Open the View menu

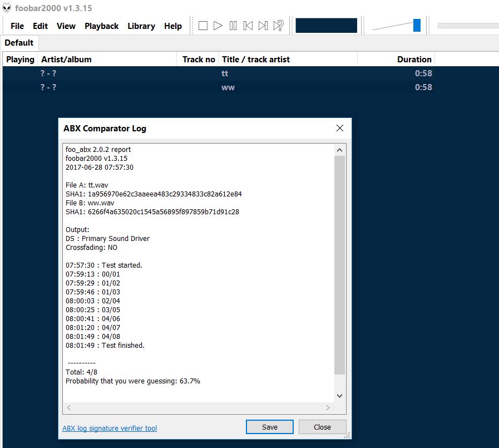coord(66,26)
